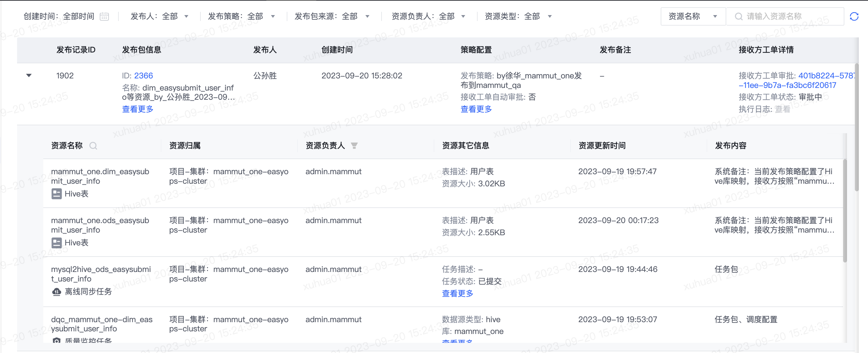Open package ID 2366 link
868x353 pixels.
[144, 76]
